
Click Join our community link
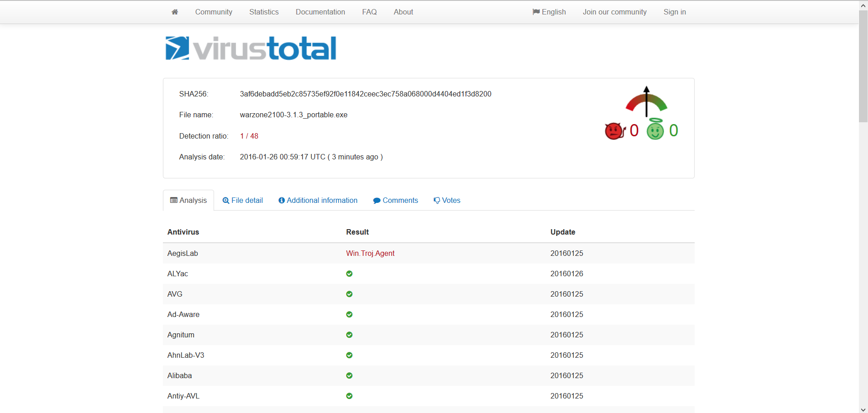pos(615,12)
